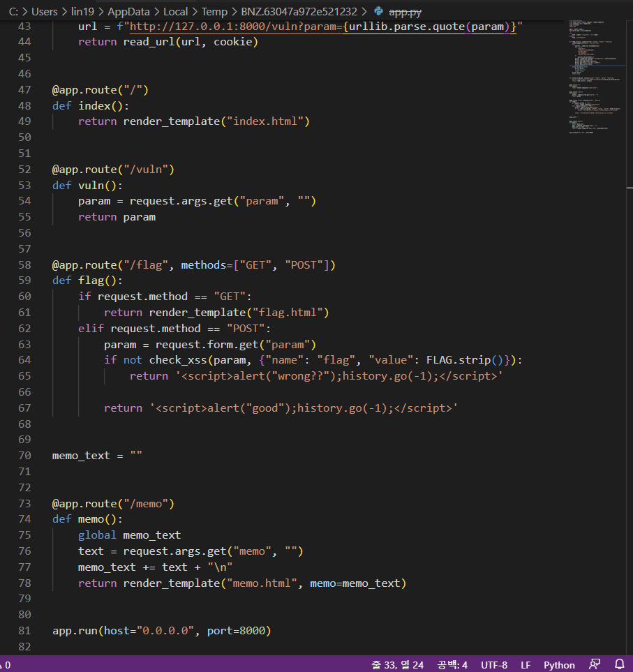Click the C: drive breadcrumb

click(14, 12)
